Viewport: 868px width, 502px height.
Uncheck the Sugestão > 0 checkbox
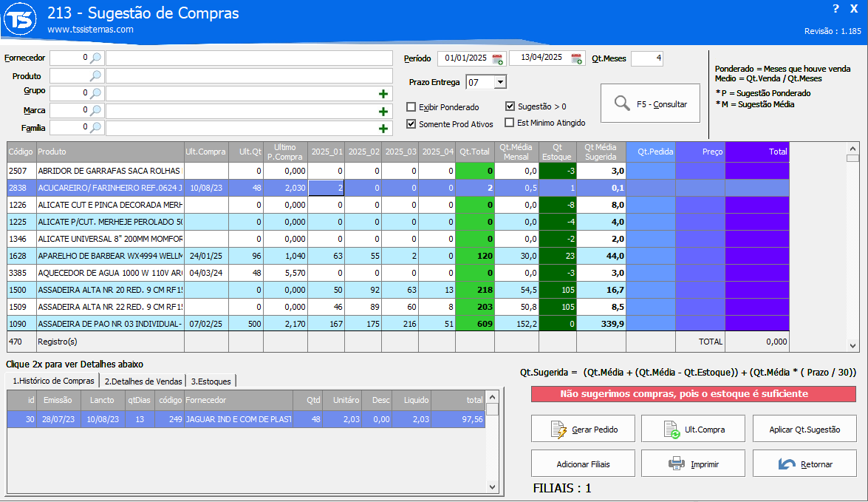point(510,106)
